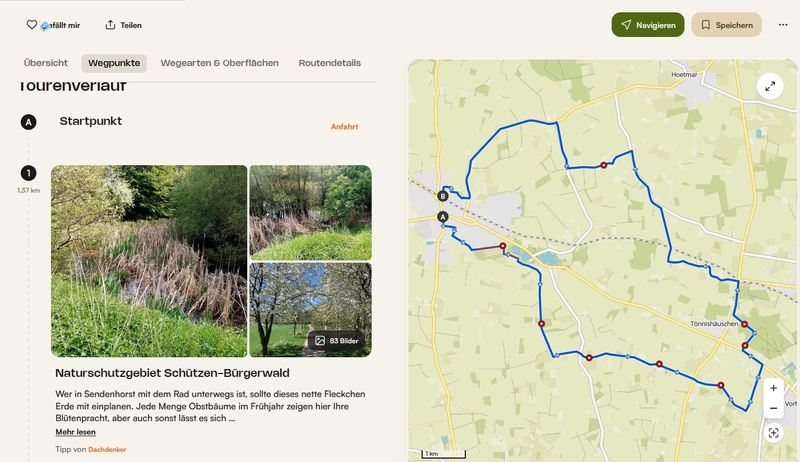This screenshot has width=800, height=462.
Task: Open the Wegearten & Oberflächen tab
Action: (x=219, y=63)
